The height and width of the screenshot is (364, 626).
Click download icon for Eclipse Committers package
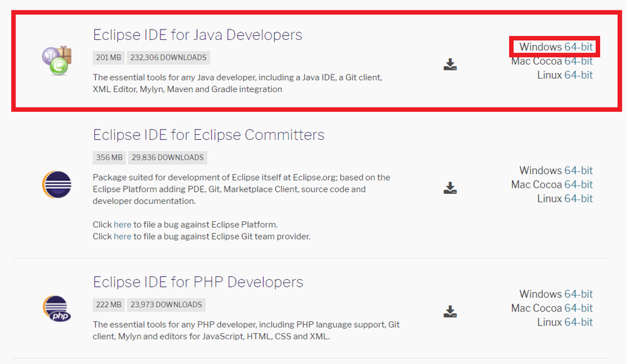tap(450, 188)
